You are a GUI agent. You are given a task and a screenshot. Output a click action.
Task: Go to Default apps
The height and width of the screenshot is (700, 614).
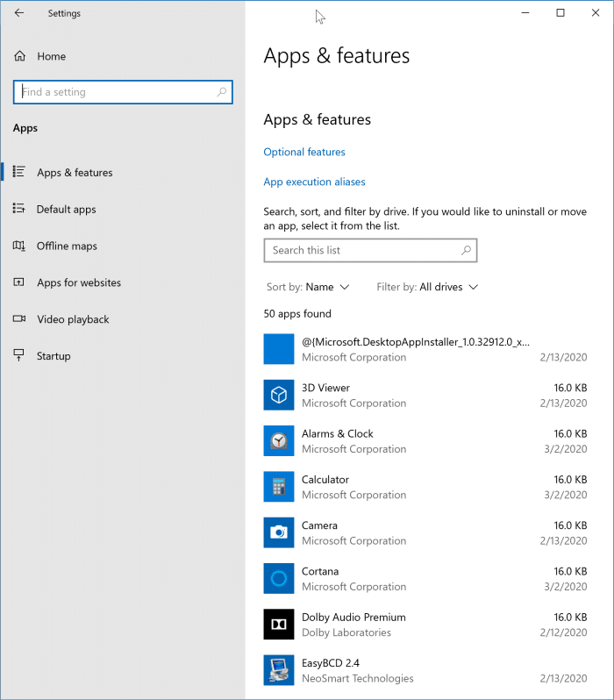pos(66,209)
